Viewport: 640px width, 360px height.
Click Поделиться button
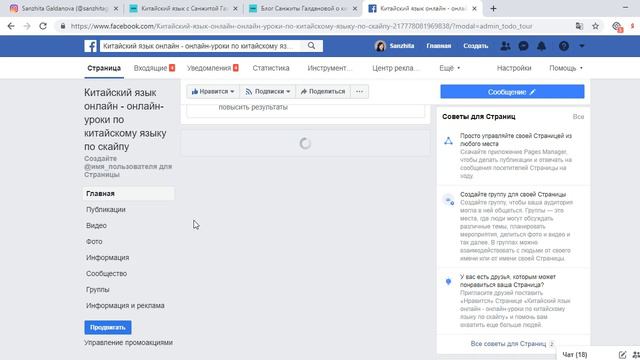(323, 91)
